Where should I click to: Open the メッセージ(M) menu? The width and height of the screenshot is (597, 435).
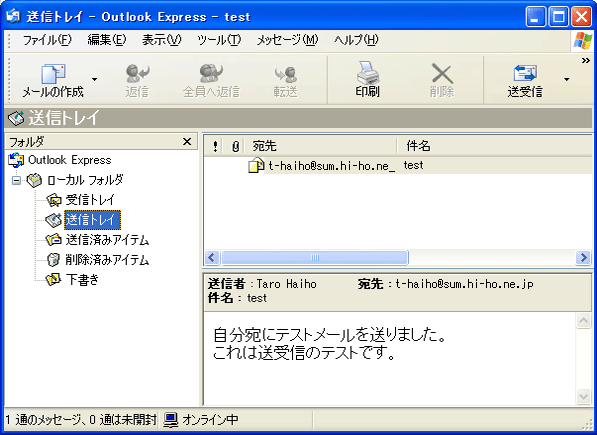click(287, 40)
